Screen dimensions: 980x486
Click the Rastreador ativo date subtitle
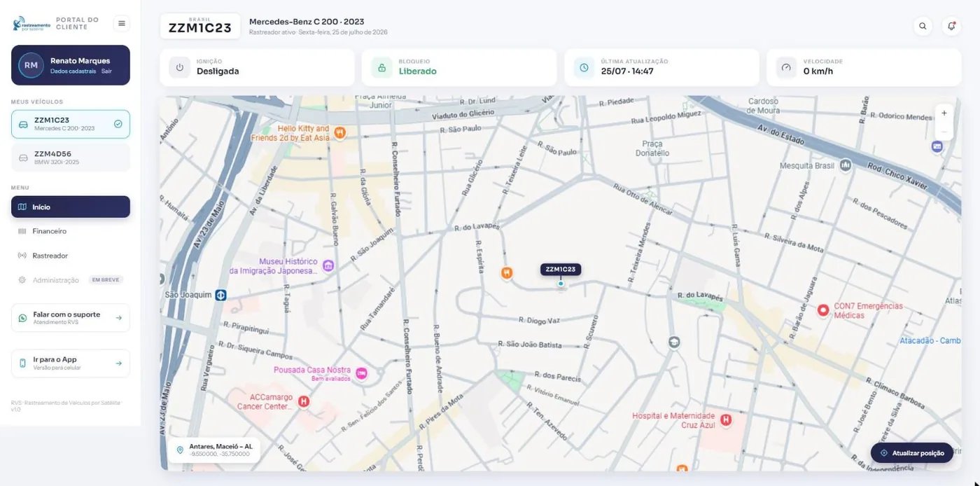coord(318,32)
